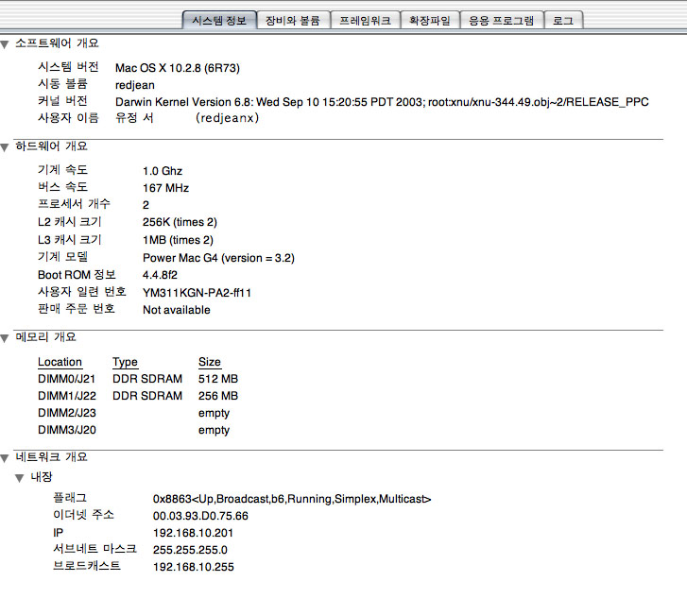
Task: Show the 로그 tab
Action: point(563,20)
